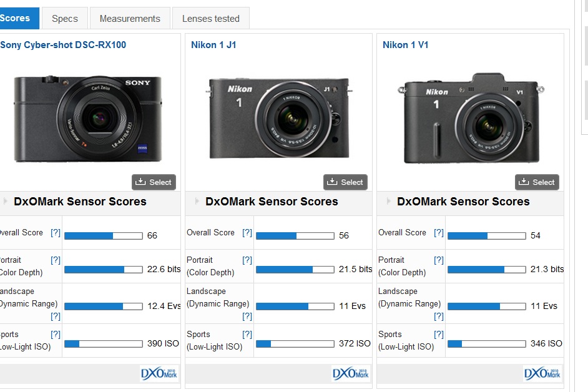Open Sports help [?] for Sony

[x=56, y=334]
